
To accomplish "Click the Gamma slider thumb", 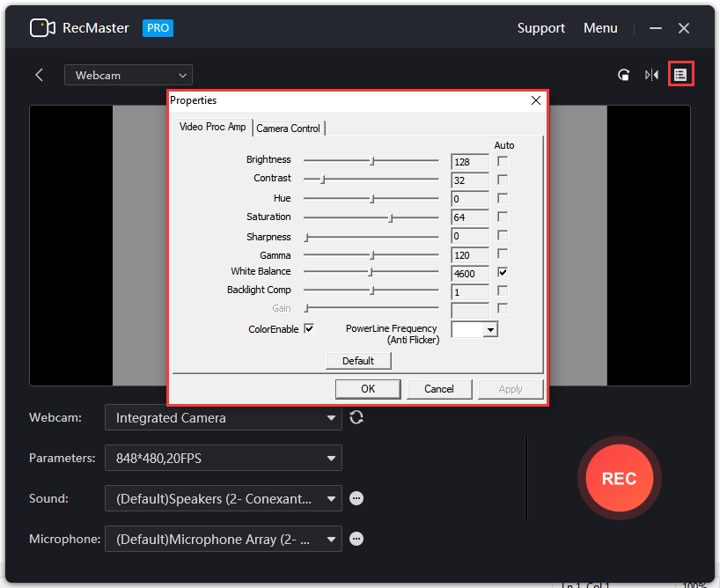I will click(x=372, y=255).
